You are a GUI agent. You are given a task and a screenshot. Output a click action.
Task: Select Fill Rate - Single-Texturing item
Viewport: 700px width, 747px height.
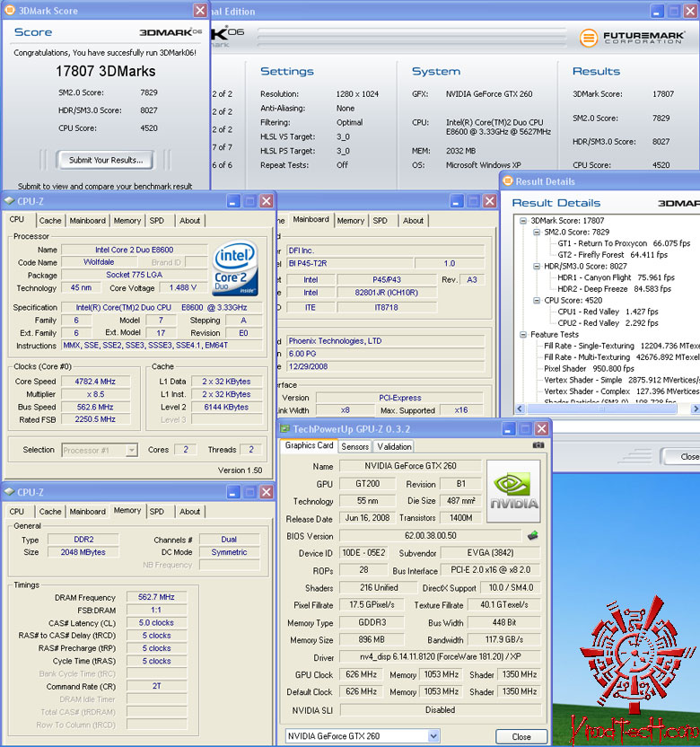[x=621, y=346]
